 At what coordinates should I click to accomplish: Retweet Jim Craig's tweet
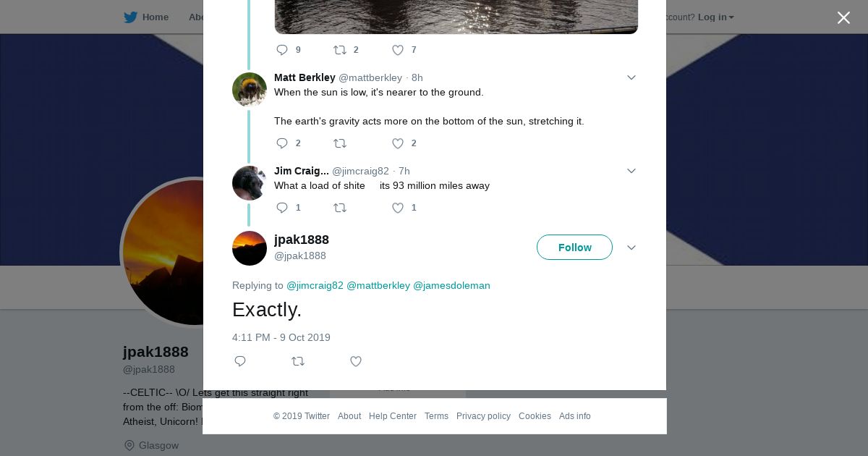coord(340,208)
